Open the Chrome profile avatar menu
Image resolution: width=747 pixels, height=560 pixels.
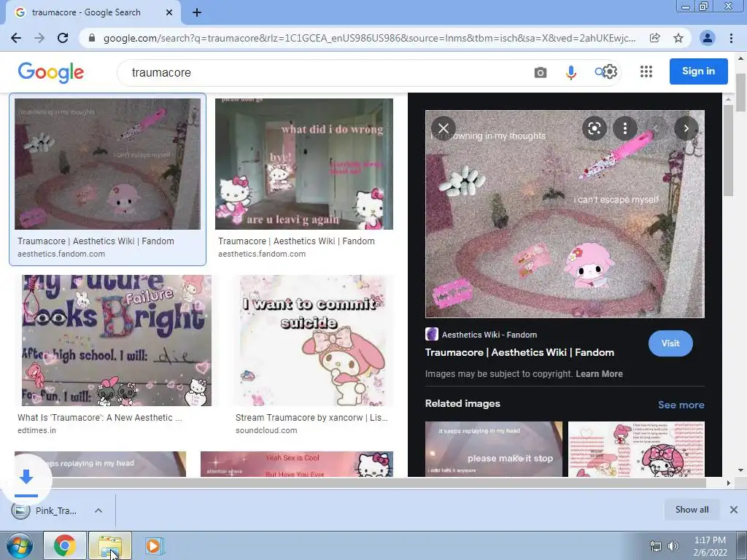point(708,38)
